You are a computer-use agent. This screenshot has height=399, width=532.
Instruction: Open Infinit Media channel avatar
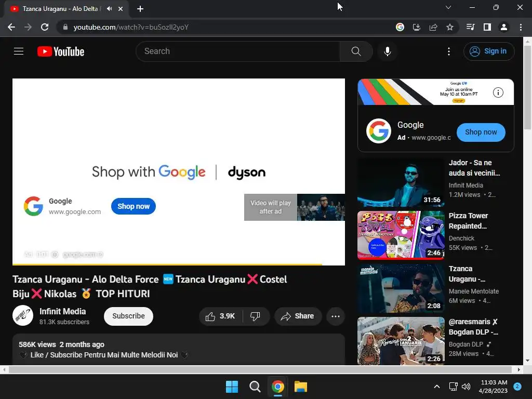[x=23, y=315]
